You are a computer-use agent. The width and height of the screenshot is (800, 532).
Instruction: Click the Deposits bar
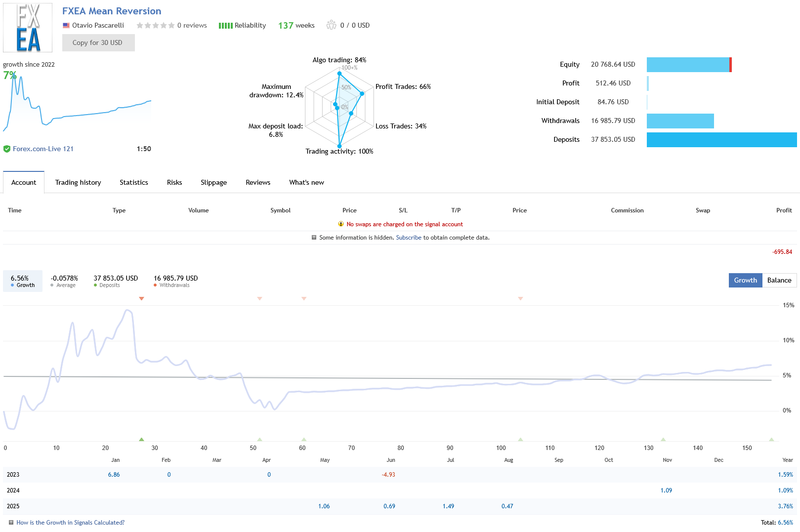(721, 140)
